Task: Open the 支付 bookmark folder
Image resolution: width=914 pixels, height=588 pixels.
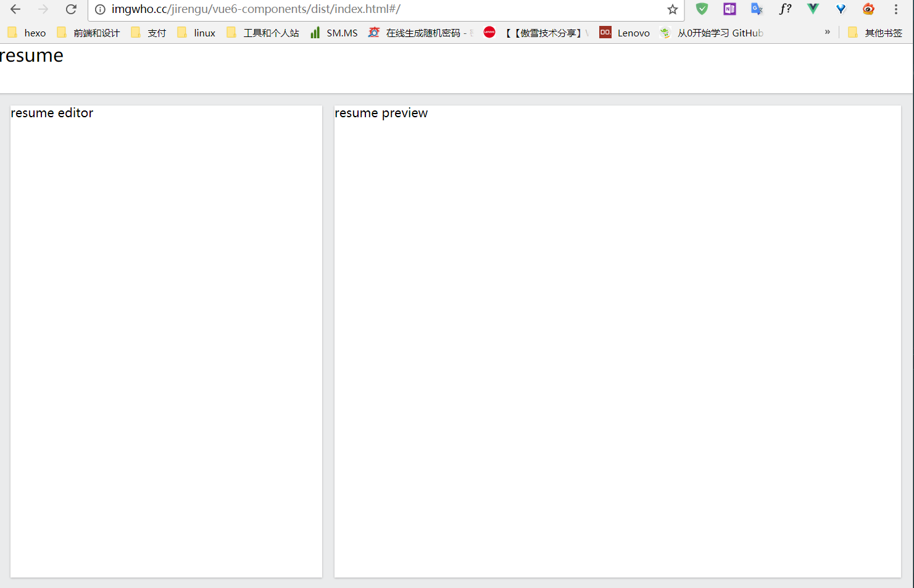Action: (148, 33)
